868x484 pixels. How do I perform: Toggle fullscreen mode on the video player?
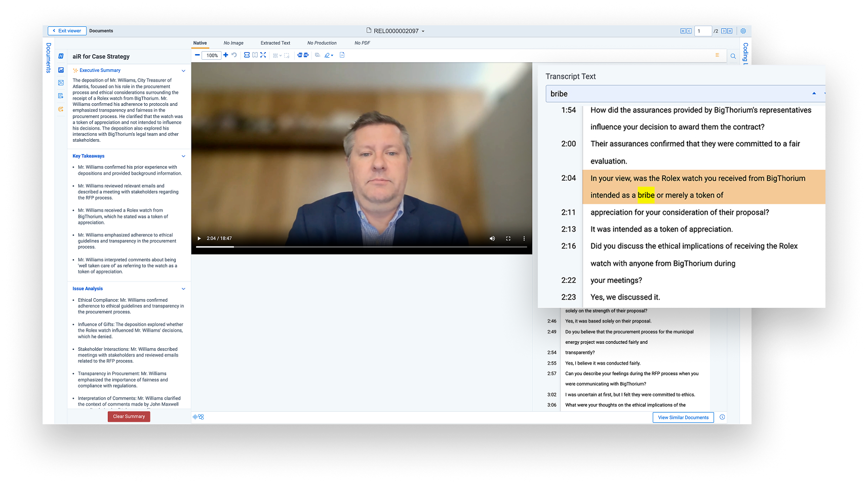508,238
